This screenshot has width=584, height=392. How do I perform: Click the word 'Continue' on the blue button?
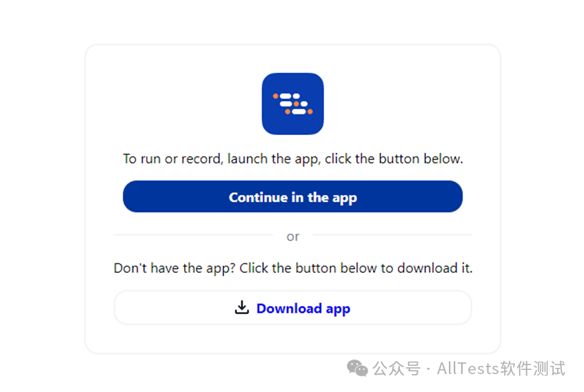(258, 197)
